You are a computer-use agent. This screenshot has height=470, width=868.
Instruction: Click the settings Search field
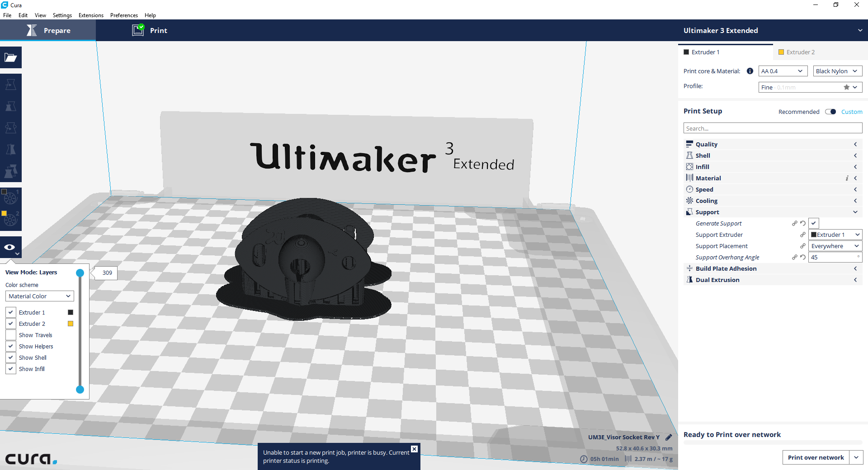coord(773,128)
